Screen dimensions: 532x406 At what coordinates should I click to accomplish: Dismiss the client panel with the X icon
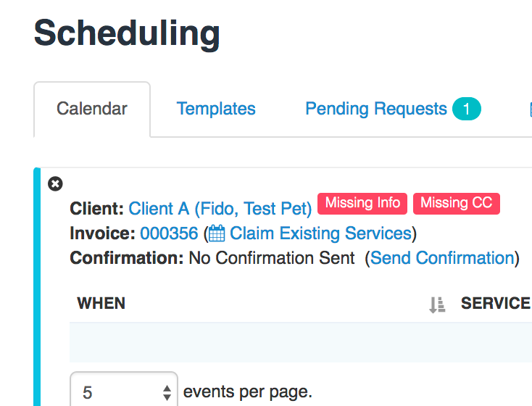55,184
